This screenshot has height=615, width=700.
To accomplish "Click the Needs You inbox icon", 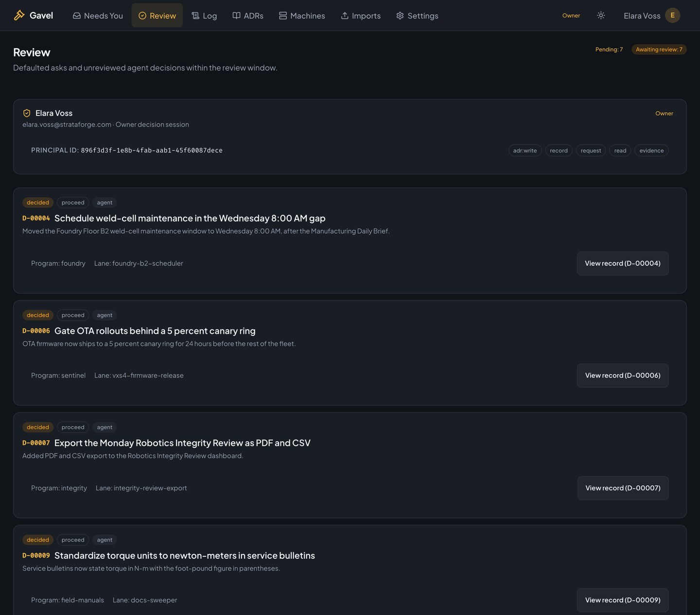I will tap(77, 16).
